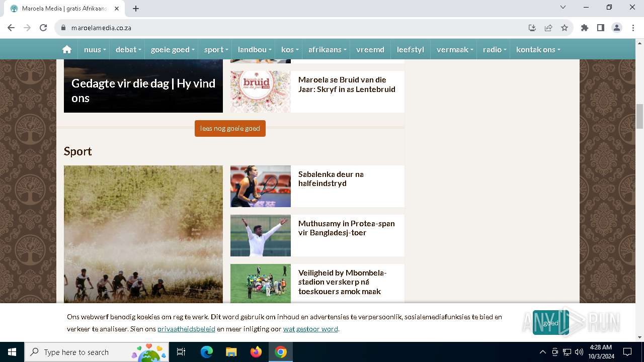Click the page vertical scrollbar thumb
Viewport: 644px width, 362px height.
tap(639, 117)
